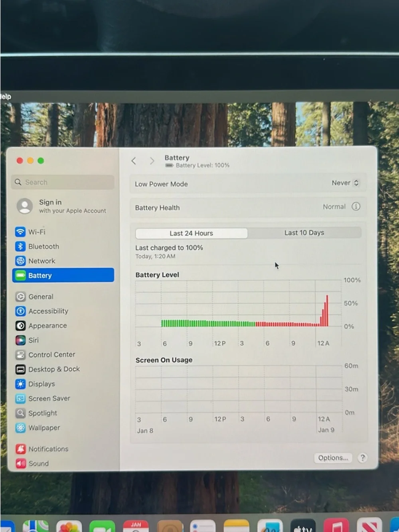
Task: Select Siri in the sidebar
Action: click(33, 340)
